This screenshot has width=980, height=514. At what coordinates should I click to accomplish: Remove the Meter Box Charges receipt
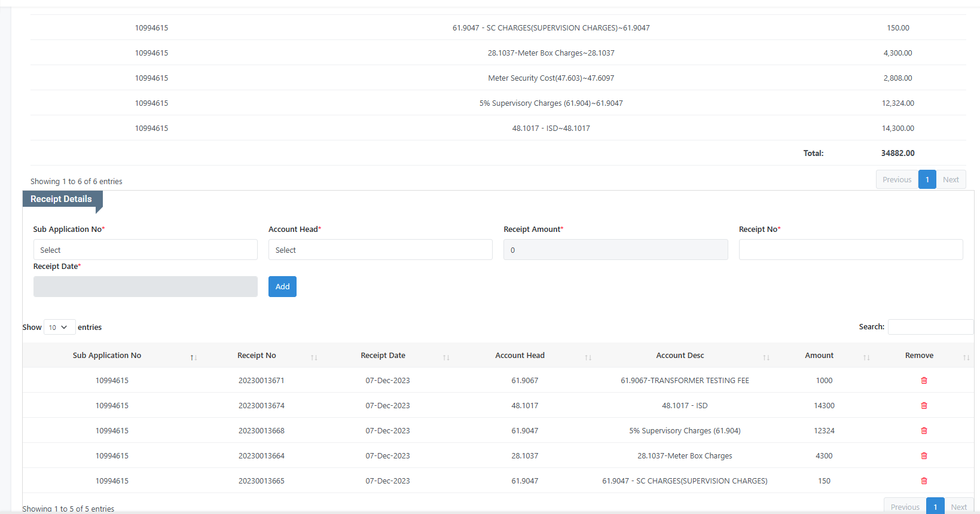click(924, 456)
